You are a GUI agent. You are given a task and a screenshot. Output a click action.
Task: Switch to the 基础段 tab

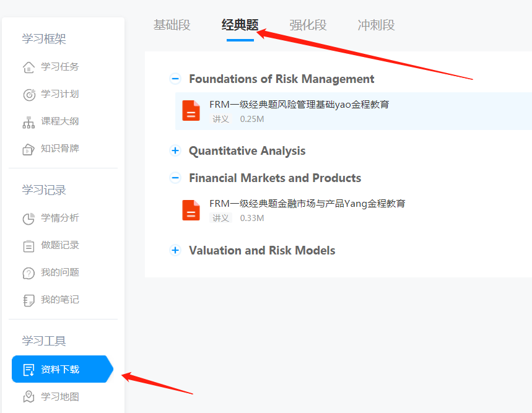click(x=172, y=25)
